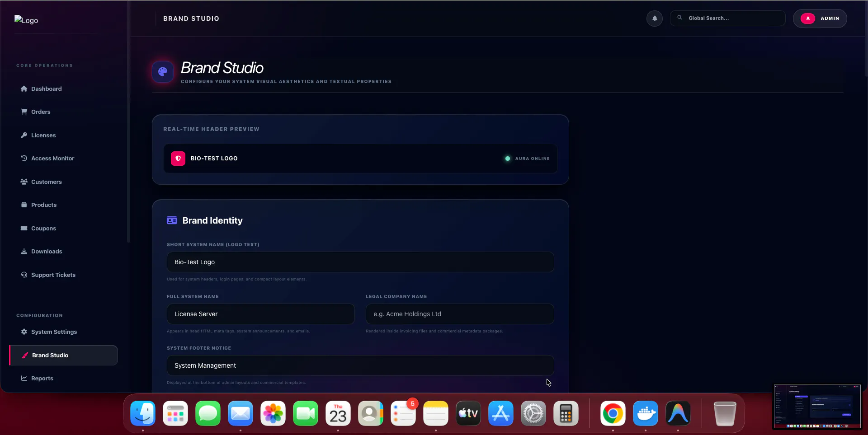This screenshot has width=868, height=435.
Task: Click the Logo image in the sidebar
Action: point(26,20)
